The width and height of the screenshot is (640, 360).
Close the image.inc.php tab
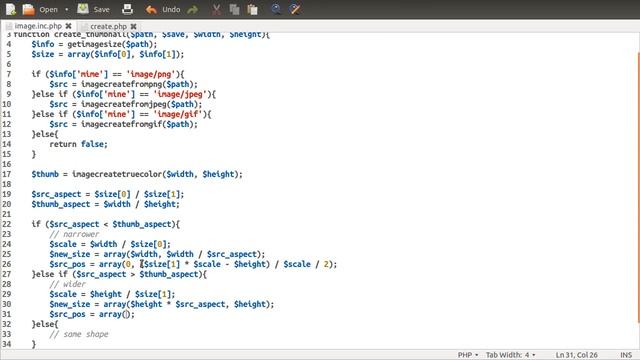tap(68, 26)
